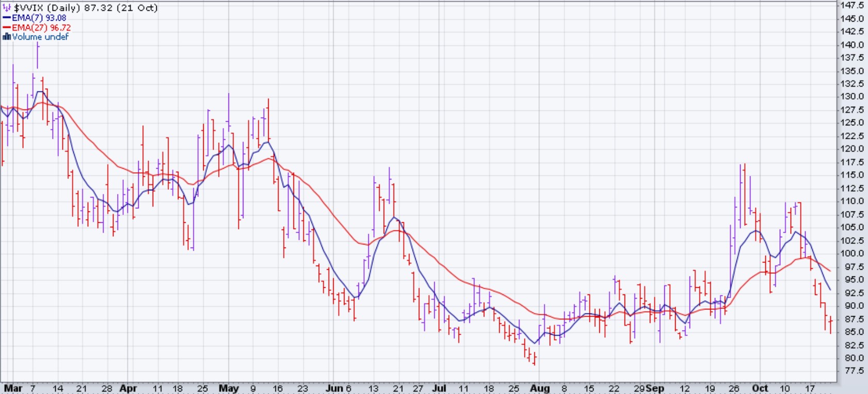This screenshot has height=394, width=868.
Task: Select the blue EMA(7) legend line marker
Action: [x=7, y=18]
